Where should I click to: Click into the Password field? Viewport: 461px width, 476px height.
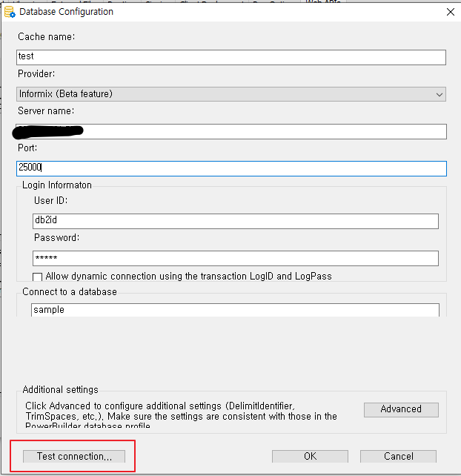click(x=235, y=258)
